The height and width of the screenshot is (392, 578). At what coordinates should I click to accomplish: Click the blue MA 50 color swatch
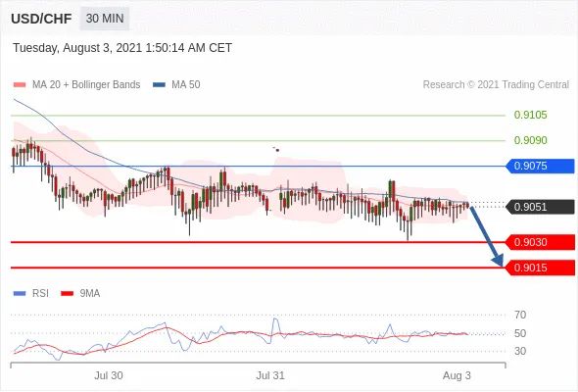[x=160, y=85]
